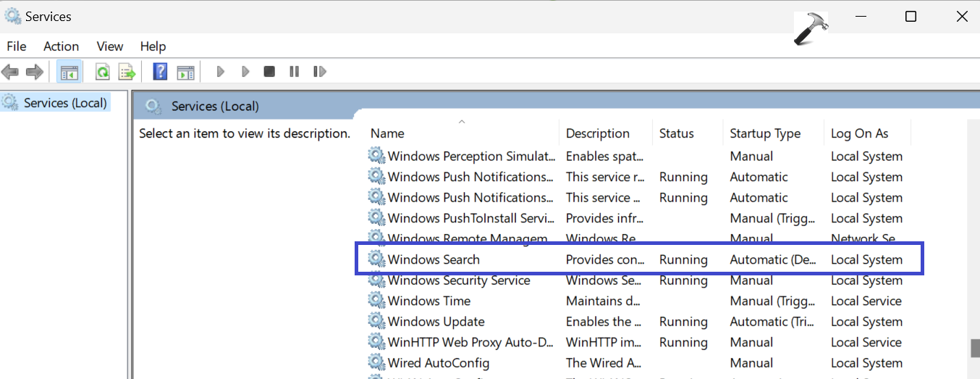Toggle the Show/Hide Console Tree button
This screenshot has width=980, height=379.
[69, 72]
